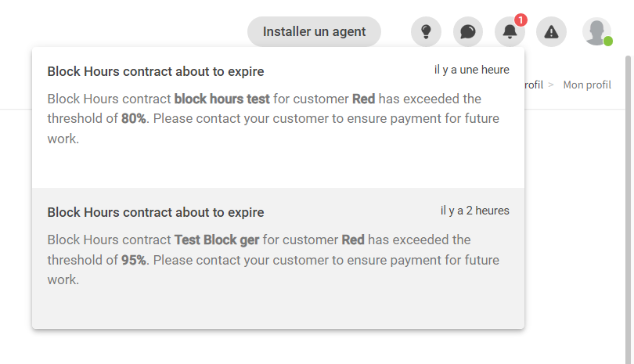This screenshot has height=364, width=634.
Task: Click 'il y a 2 heures' timestamp
Action: point(475,211)
